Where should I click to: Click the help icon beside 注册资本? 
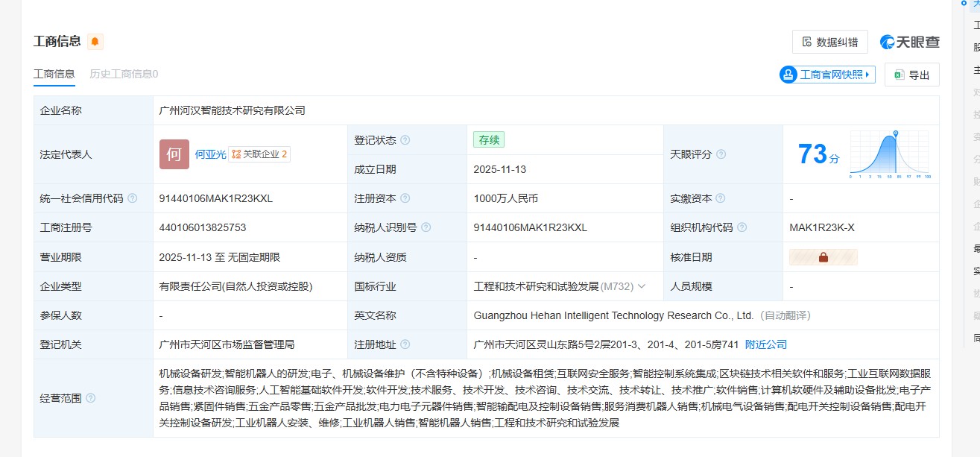click(x=405, y=198)
